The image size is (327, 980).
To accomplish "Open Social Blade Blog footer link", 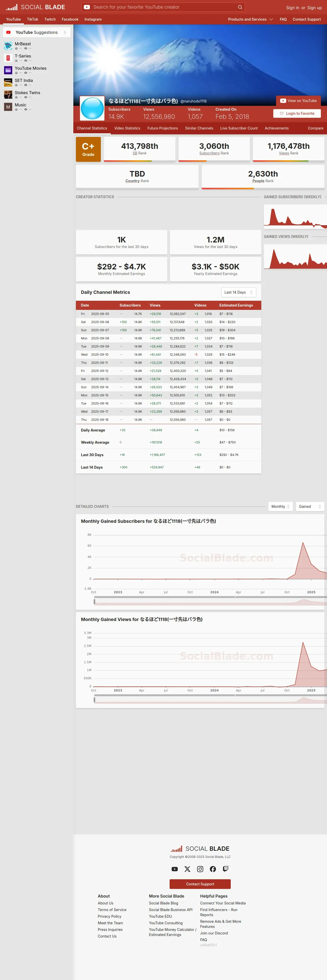I will pos(164,903).
